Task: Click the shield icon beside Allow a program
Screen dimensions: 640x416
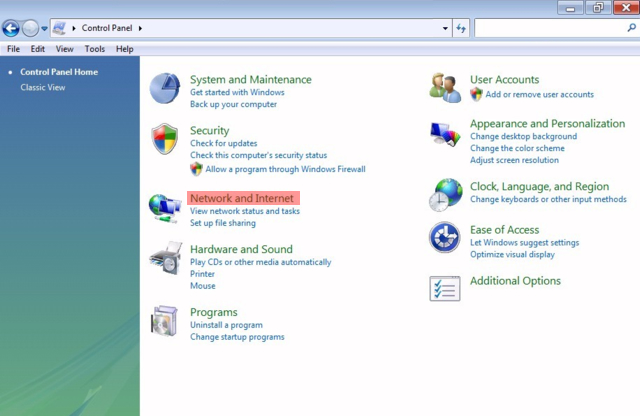Action: [196, 169]
